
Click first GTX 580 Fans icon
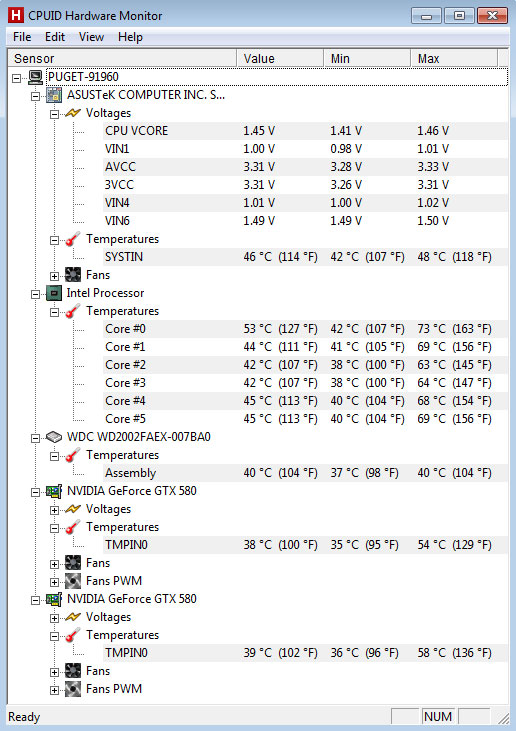[73, 563]
